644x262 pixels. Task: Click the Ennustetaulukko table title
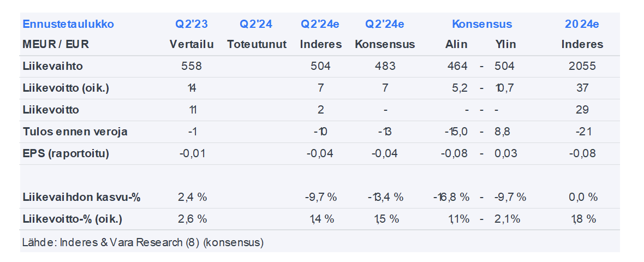(x=68, y=24)
